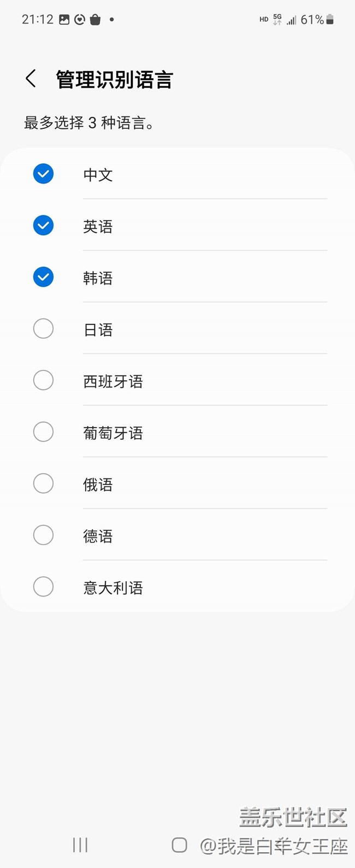The width and height of the screenshot is (355, 868).
Task: Uncheck the 中文 language checkbox
Action: (x=43, y=174)
